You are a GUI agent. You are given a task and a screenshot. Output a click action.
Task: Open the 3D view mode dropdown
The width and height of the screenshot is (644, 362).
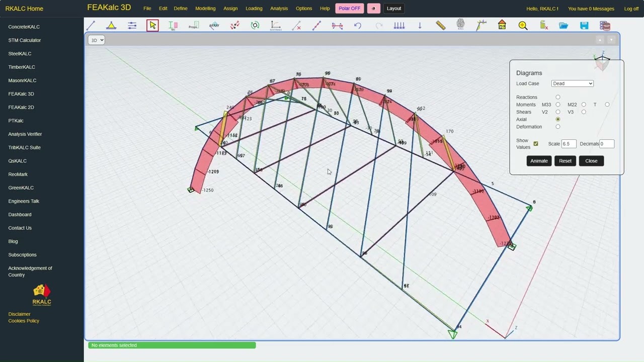(96, 40)
